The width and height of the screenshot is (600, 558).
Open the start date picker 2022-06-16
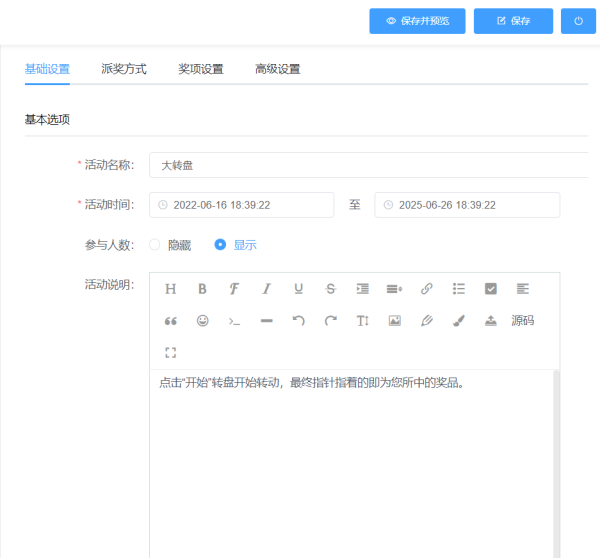coord(241,205)
